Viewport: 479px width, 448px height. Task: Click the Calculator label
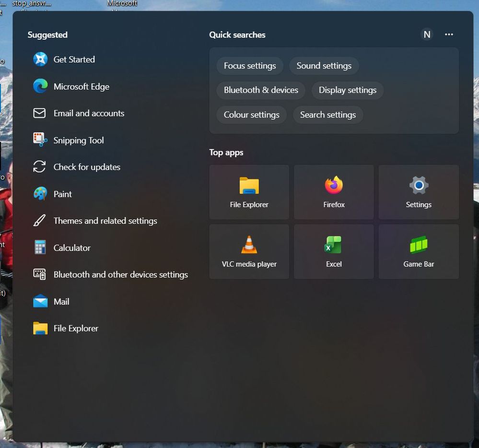(72, 248)
